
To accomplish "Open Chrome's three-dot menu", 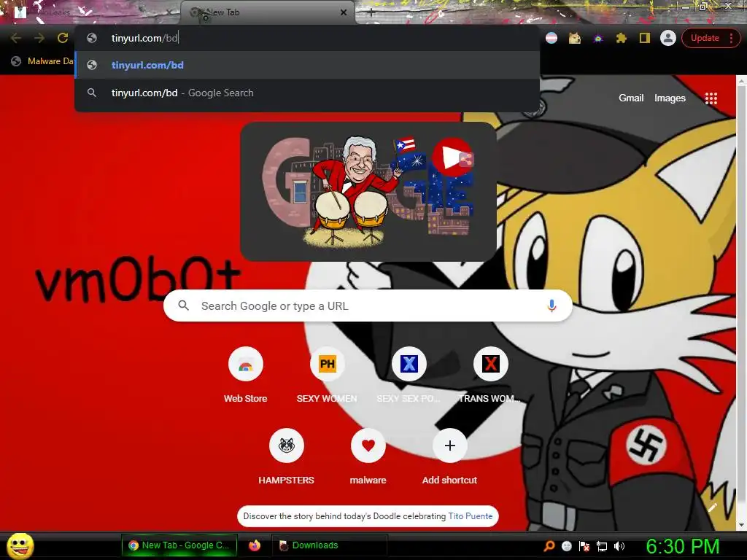I will [731, 38].
